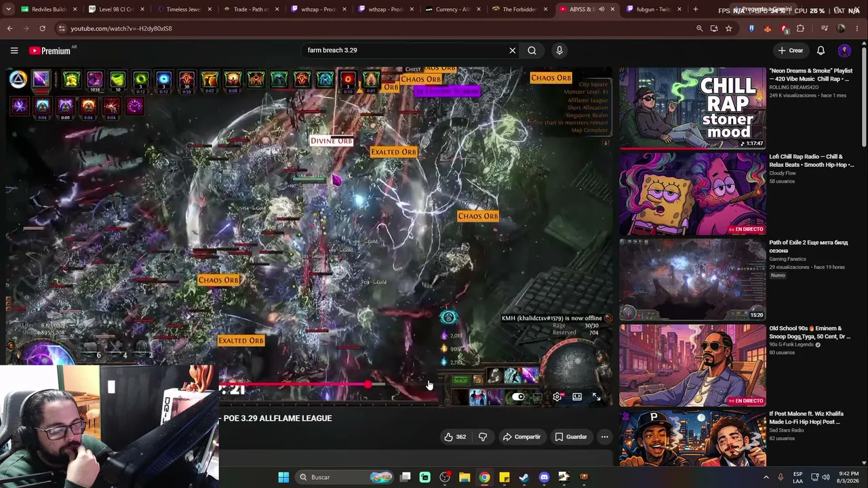
Task: Open the Crear menu
Action: click(791, 50)
